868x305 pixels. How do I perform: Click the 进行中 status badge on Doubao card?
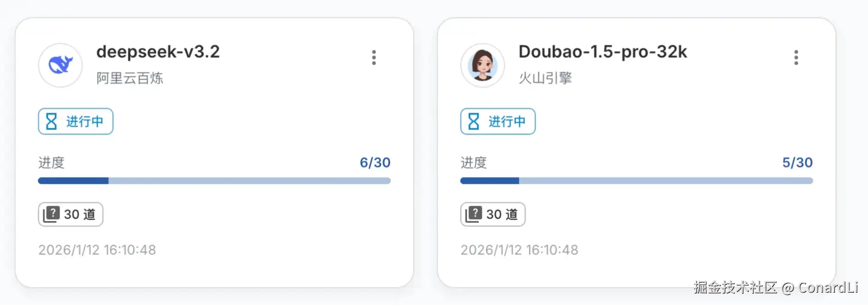click(498, 122)
